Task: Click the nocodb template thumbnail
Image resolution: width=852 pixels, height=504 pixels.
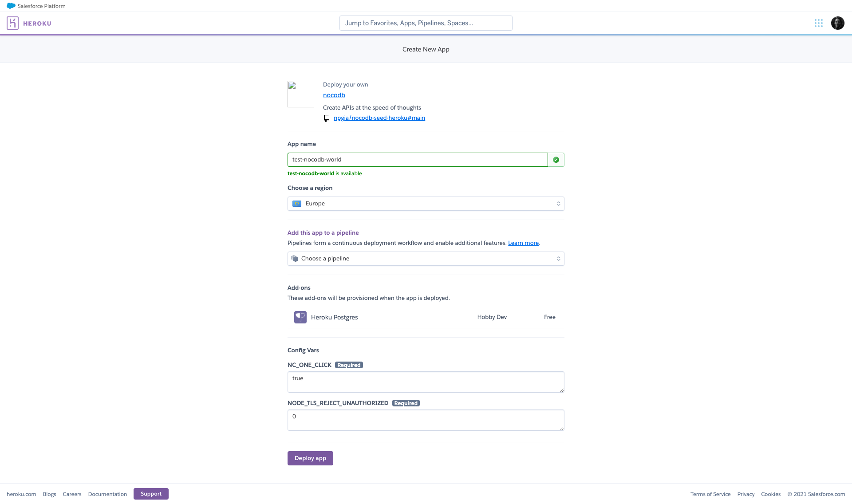Action: pos(300,94)
